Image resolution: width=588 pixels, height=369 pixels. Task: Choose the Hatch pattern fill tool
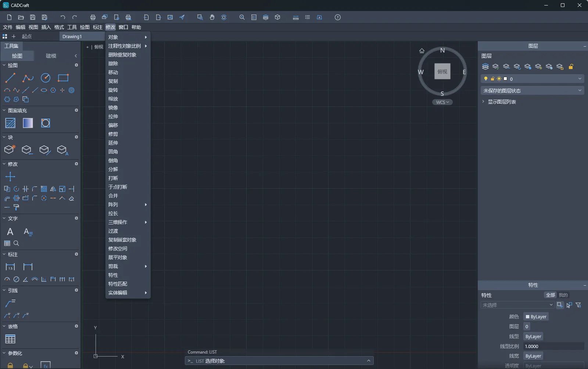click(10, 123)
